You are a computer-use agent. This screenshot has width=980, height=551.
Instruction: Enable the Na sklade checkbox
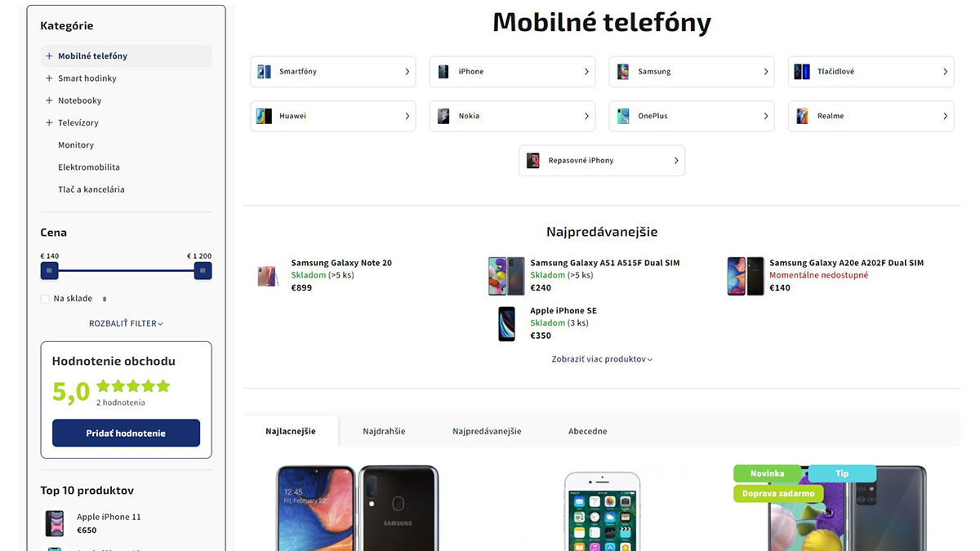click(x=45, y=299)
